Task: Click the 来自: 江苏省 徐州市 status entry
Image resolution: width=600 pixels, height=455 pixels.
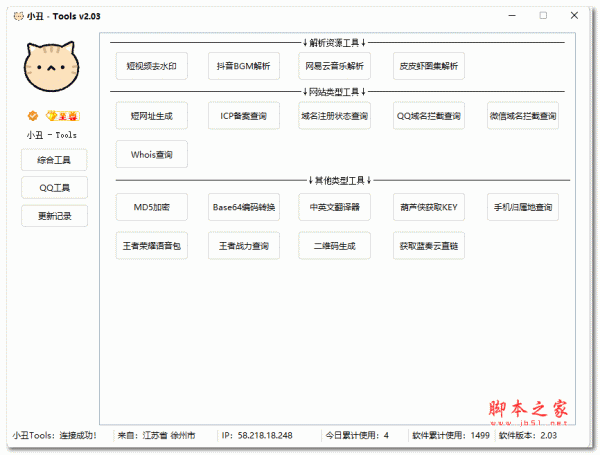Action: pyautogui.click(x=157, y=435)
